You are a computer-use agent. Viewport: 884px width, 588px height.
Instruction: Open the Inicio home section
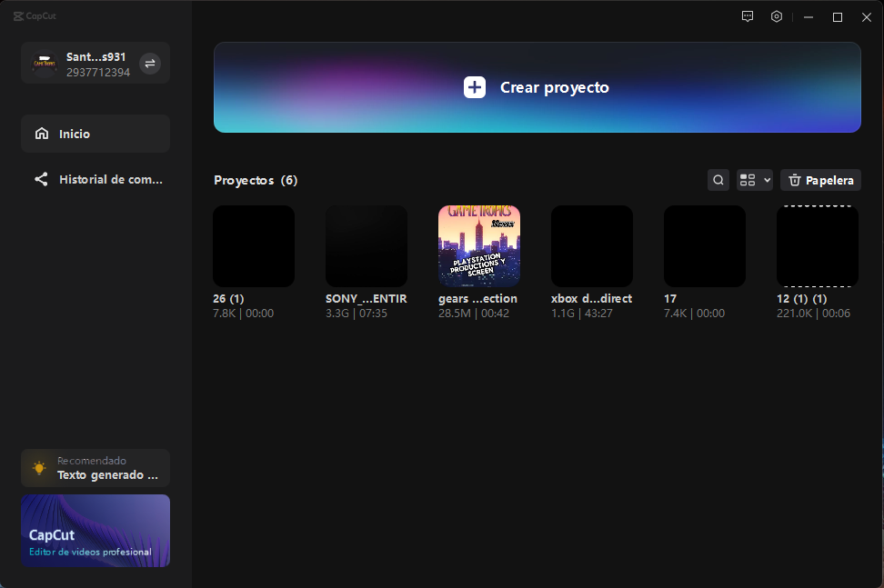95,134
